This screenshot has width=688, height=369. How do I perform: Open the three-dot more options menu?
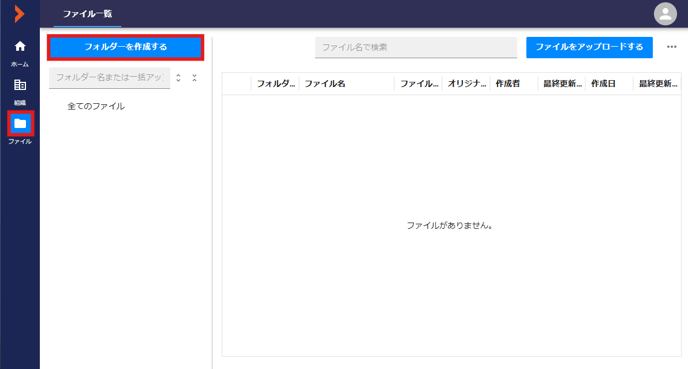click(672, 47)
